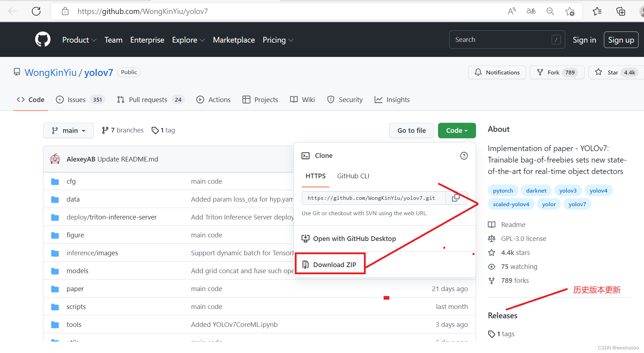Click the data folder icon
This screenshot has height=353, width=644.
pyautogui.click(x=55, y=199)
